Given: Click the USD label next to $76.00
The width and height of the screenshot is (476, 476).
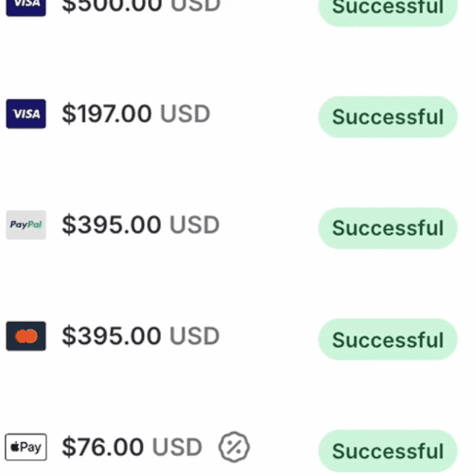Looking at the screenshot, I should [177, 447].
